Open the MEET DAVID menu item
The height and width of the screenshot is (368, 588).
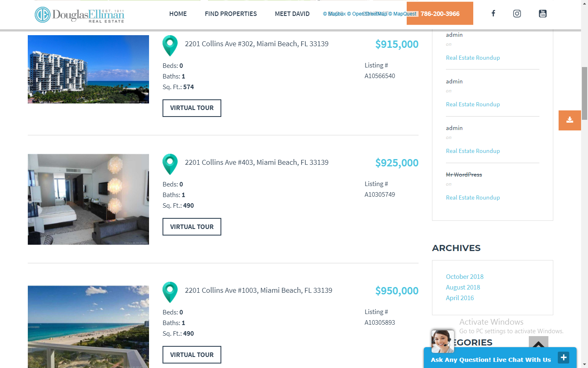(292, 14)
